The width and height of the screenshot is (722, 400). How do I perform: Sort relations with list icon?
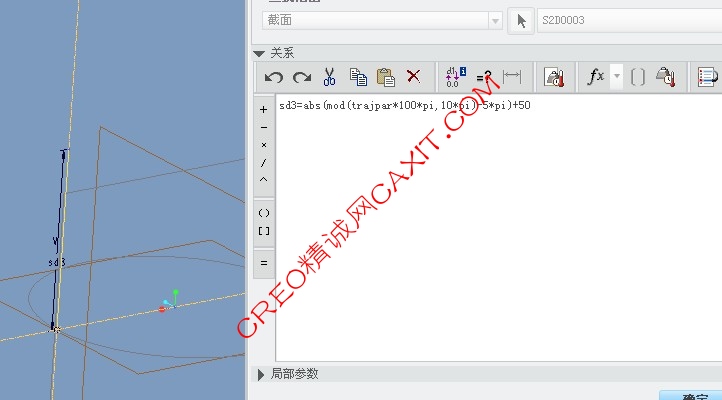tap(708, 77)
